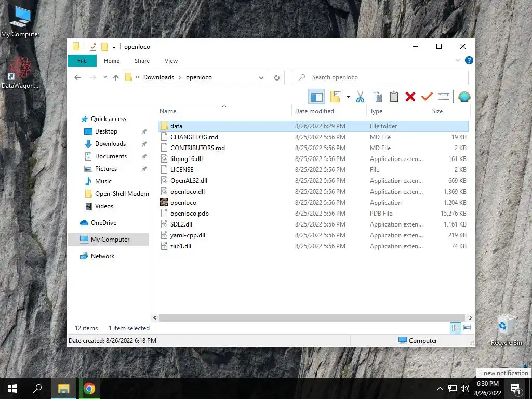532x399 pixels.
Task: Click the Paste clipboard icon
Action: 394,97
